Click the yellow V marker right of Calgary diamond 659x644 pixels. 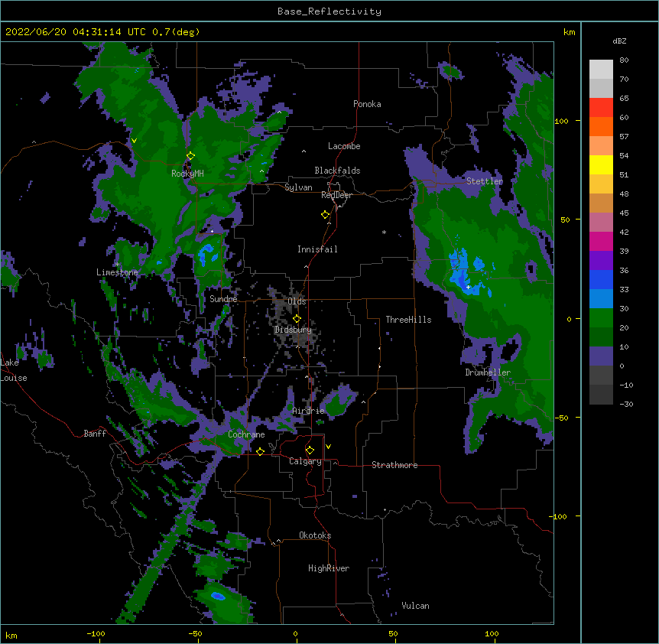click(328, 447)
